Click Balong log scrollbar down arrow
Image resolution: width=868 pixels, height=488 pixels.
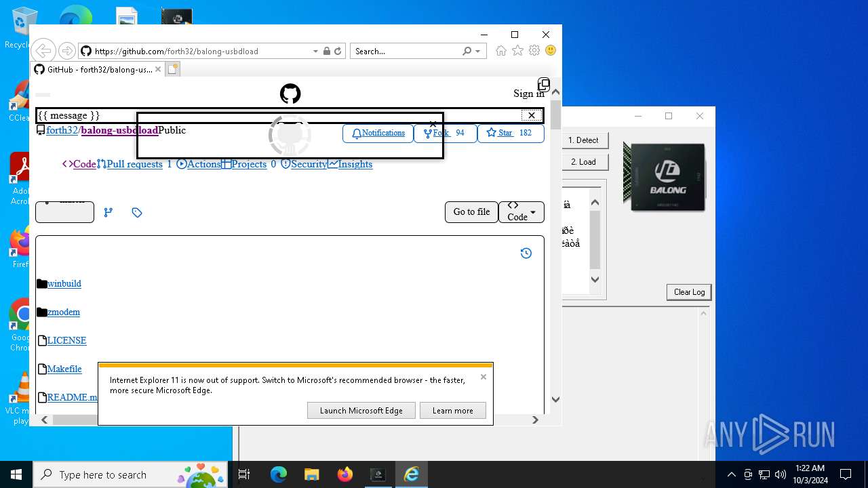click(595, 279)
